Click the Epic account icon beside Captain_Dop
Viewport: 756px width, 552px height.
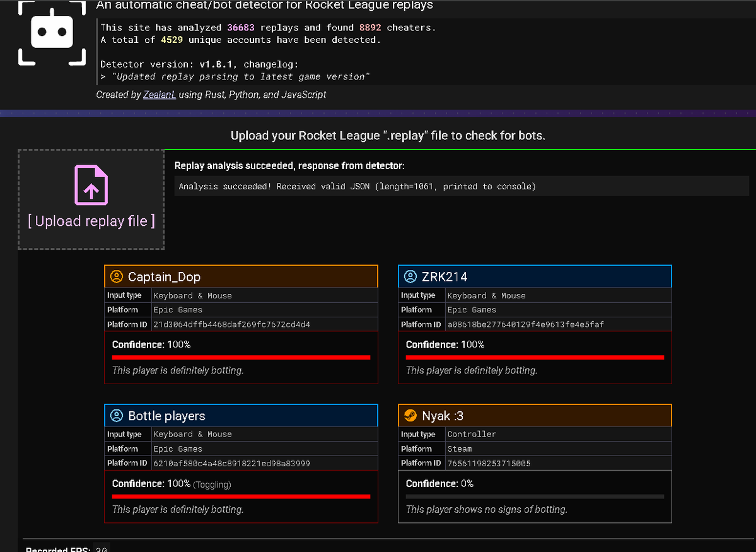pos(117,276)
